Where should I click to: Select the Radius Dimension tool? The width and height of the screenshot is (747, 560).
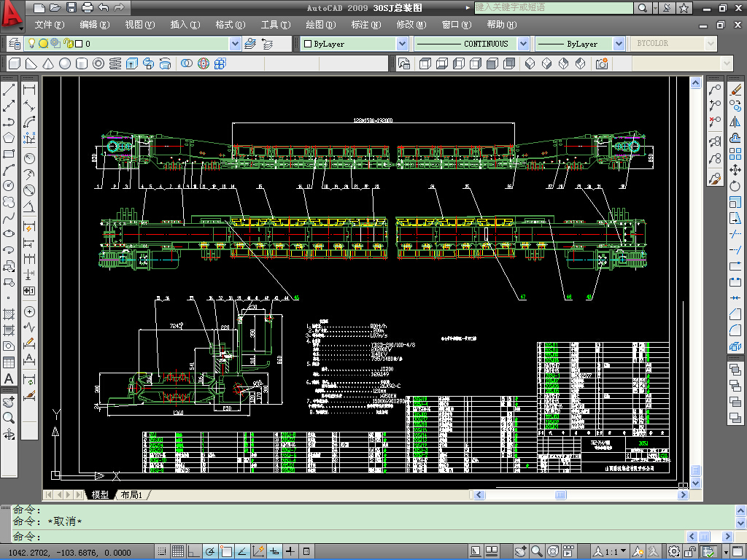pos(29,158)
